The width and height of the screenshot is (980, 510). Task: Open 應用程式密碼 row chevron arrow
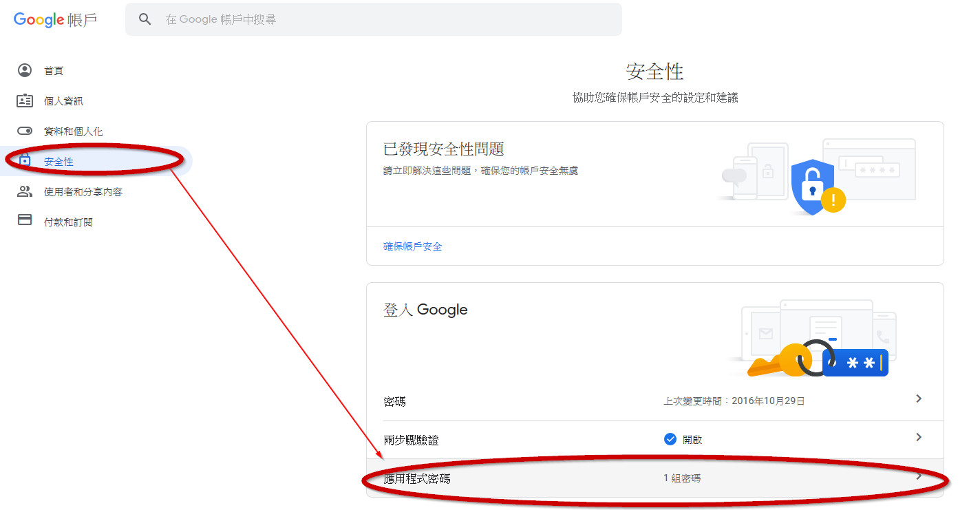point(918,476)
